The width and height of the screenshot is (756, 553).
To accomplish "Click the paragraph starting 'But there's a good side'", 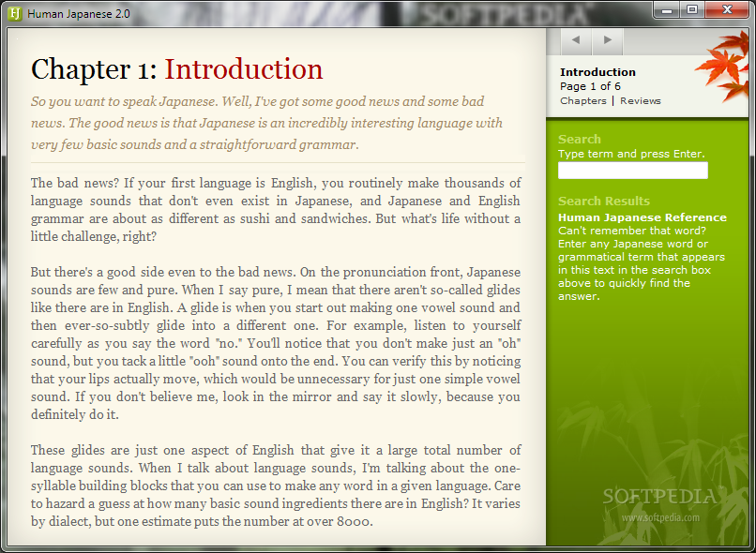I will 276,343.
